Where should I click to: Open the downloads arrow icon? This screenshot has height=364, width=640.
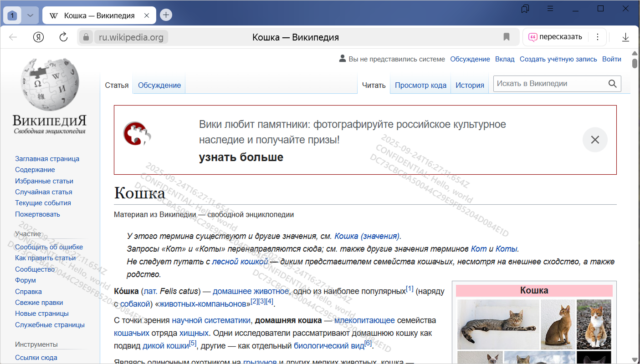(625, 37)
